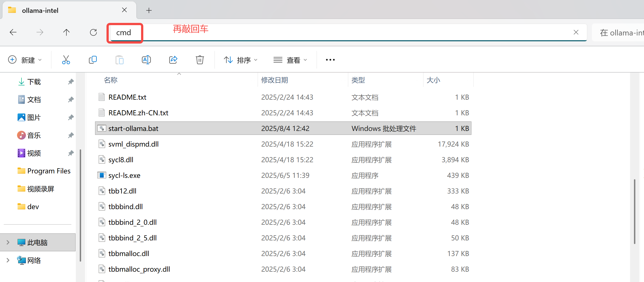Clear the address bar with X

[x=576, y=32]
